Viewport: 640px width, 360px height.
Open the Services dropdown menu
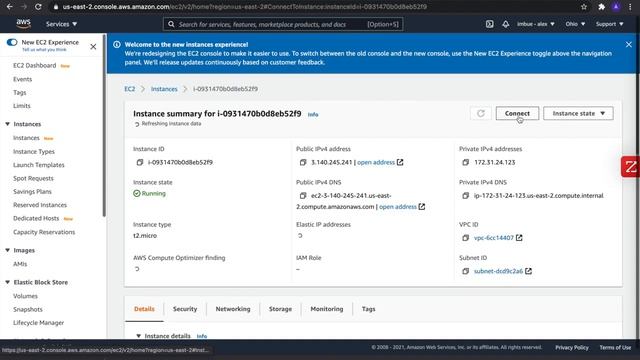pyautogui.click(x=61, y=24)
